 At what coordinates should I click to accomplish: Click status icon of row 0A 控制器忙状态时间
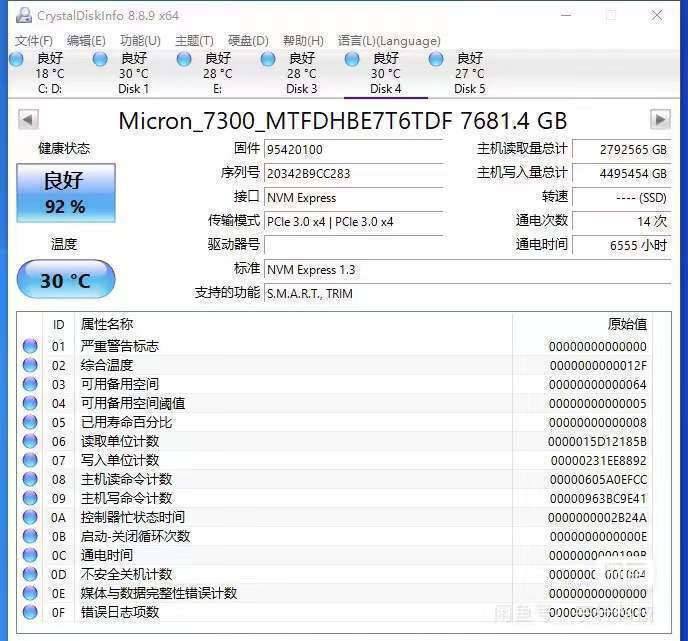tap(30, 517)
